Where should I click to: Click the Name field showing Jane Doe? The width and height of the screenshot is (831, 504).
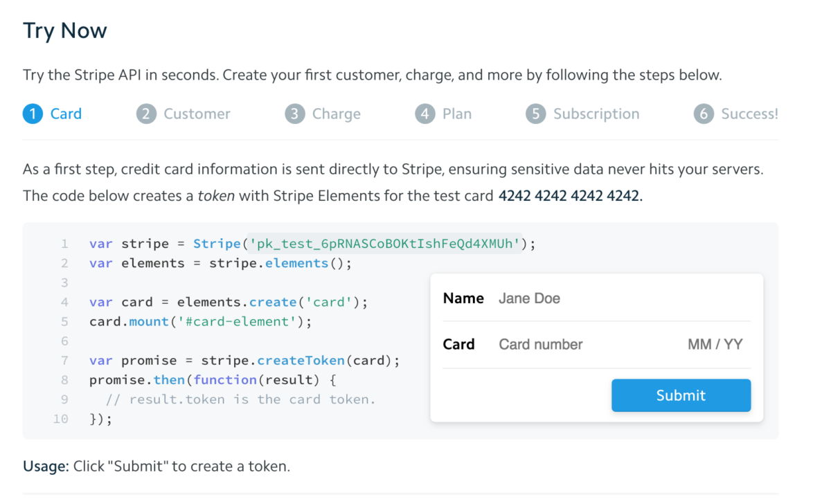[x=529, y=298]
